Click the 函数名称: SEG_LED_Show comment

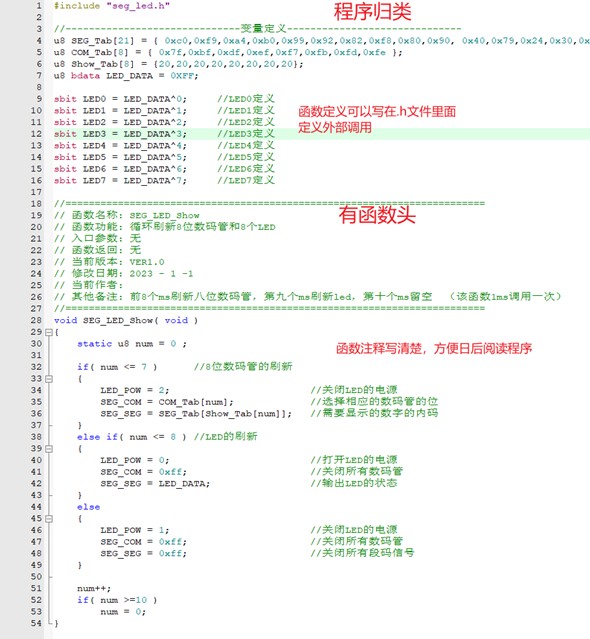127,215
